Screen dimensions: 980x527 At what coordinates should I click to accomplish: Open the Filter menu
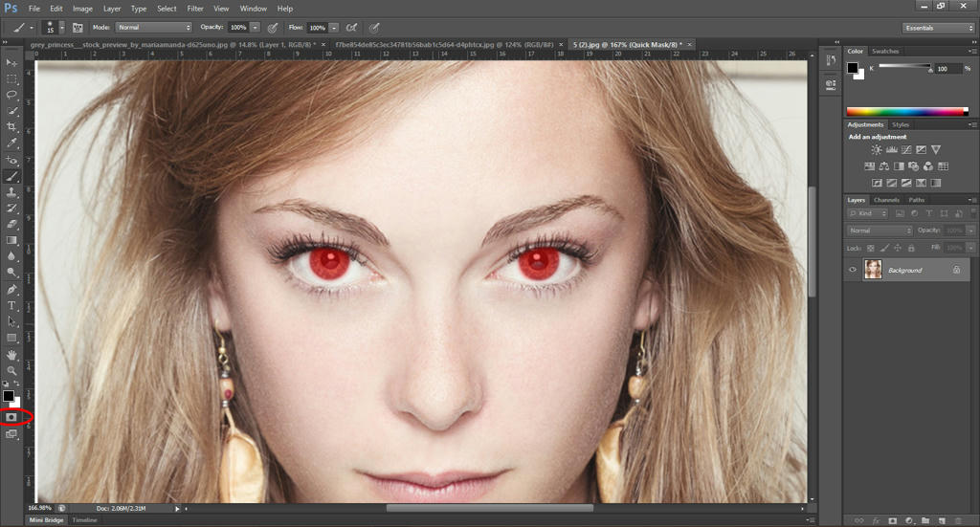pyautogui.click(x=195, y=9)
